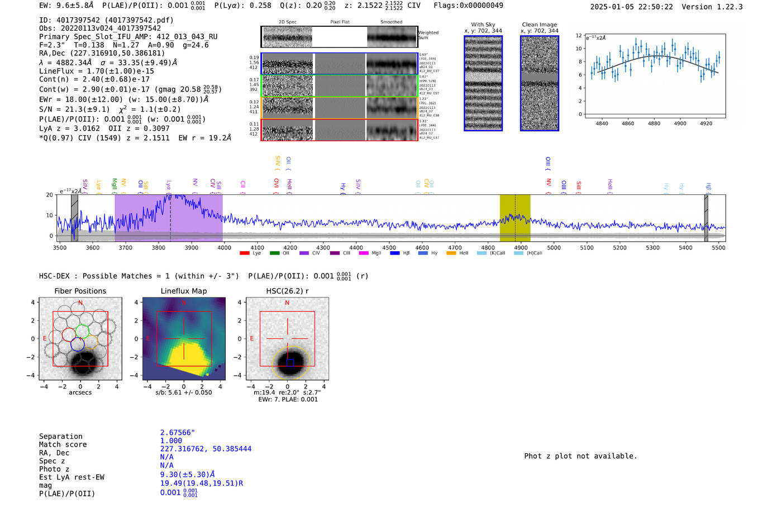Click the Gaussian emission-line fit plot

pos(655,76)
